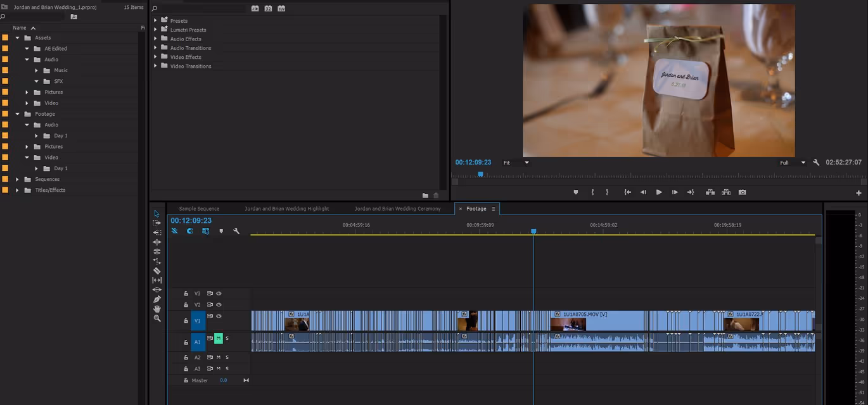The image size is (868, 405).
Task: Step forward one frame
Action: click(x=675, y=192)
